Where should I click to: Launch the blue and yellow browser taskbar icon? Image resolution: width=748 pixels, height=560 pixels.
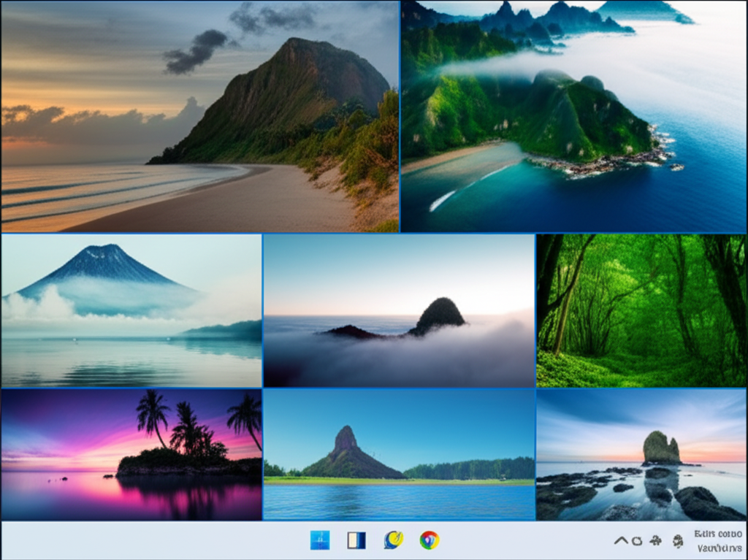click(394, 540)
